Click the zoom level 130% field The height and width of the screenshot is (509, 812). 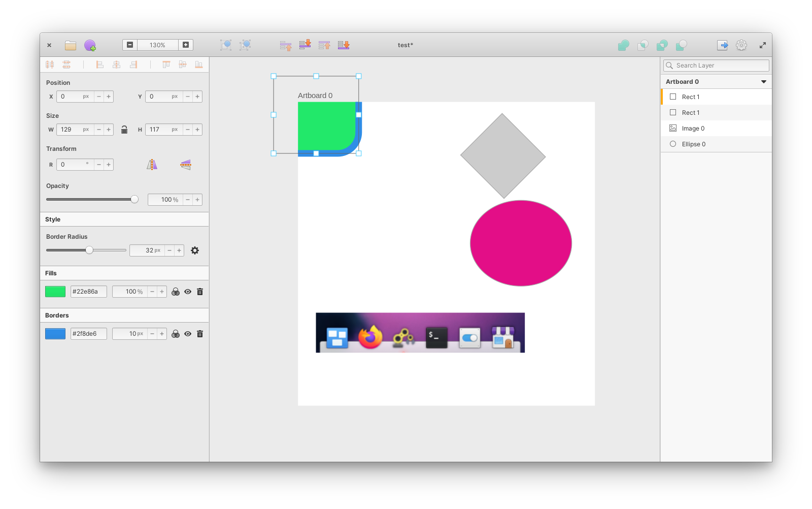157,45
